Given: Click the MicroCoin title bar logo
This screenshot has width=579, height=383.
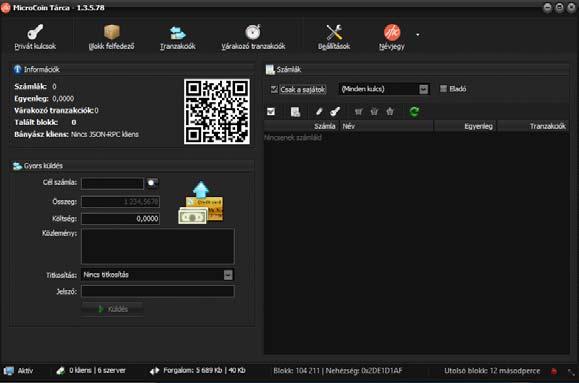Looking at the screenshot, I should tap(6, 8).
